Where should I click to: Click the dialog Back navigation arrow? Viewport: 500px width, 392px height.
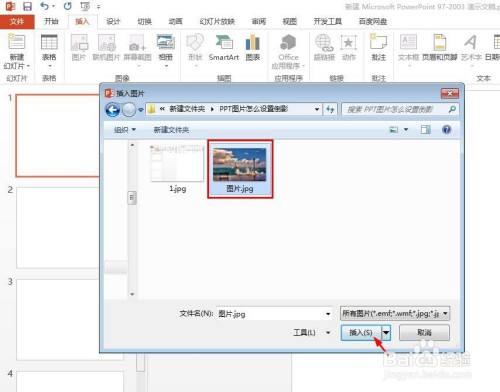(113, 109)
